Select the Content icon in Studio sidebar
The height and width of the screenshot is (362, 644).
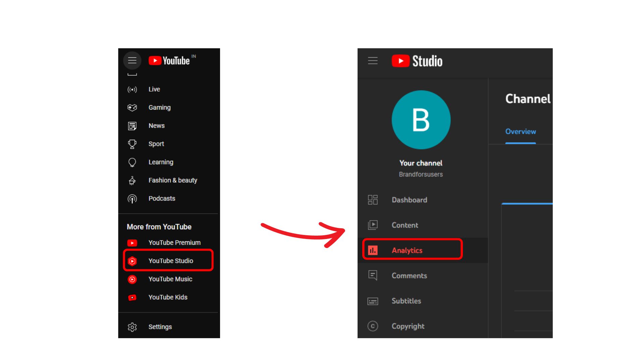373,225
